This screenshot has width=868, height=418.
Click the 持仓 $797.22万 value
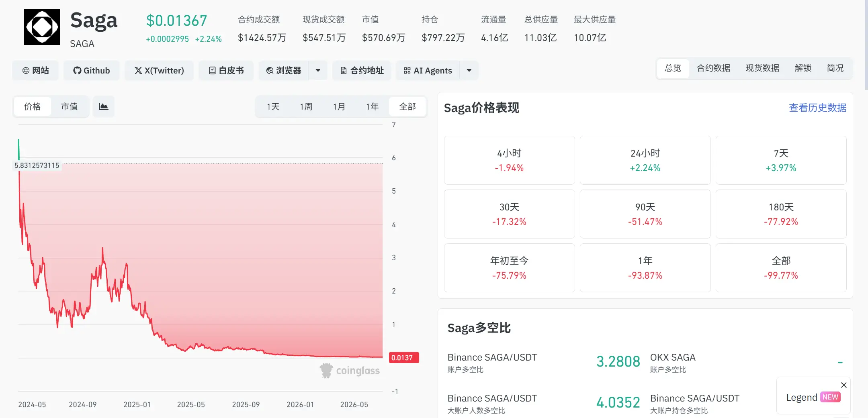click(x=443, y=38)
